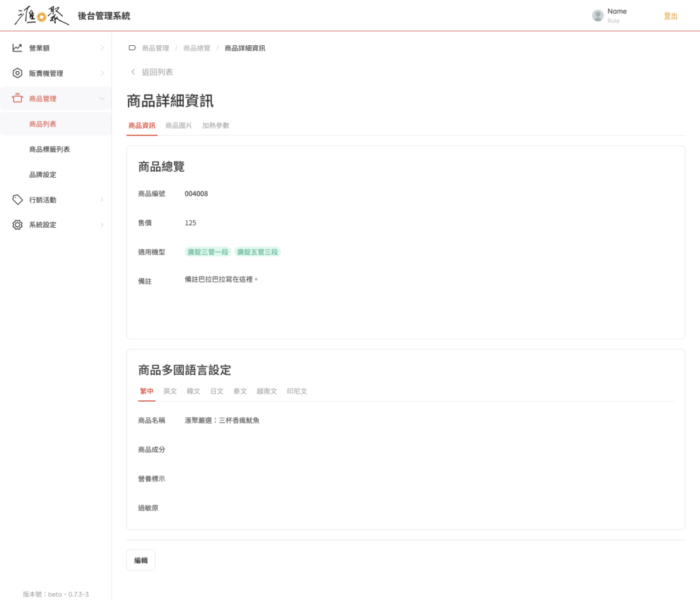The image size is (700, 600).
Task: Click the 編輯 button
Action: (141, 560)
